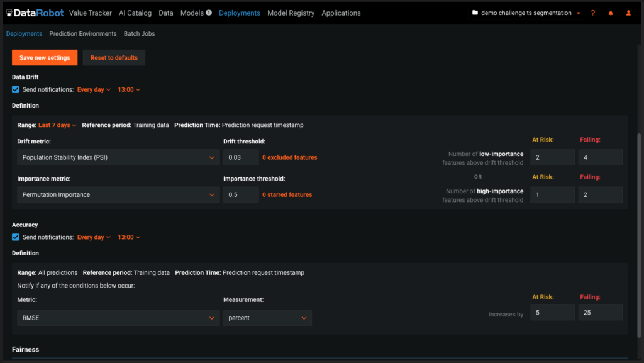The image size is (644, 363).
Task: Click the folder icon in project selector
Action: tap(475, 13)
